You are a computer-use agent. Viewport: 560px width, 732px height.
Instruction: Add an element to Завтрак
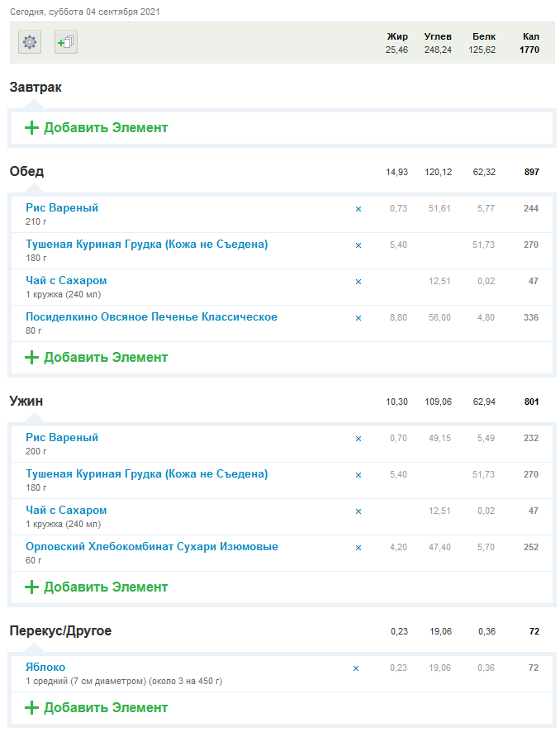[97, 128]
